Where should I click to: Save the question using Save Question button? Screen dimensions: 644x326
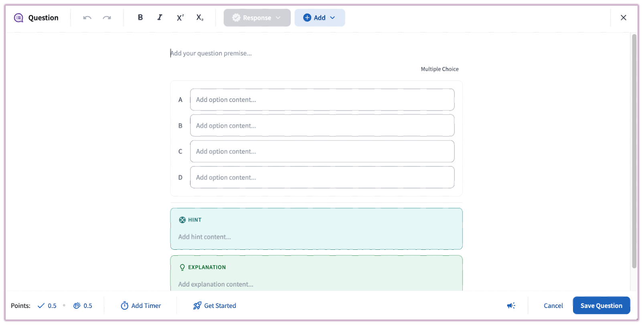(x=601, y=306)
